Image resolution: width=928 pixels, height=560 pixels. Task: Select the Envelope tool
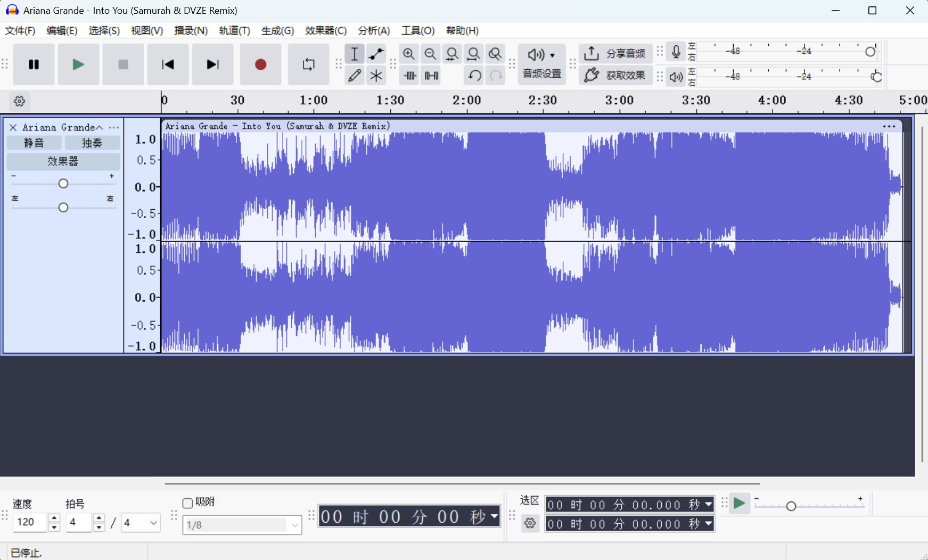tap(376, 54)
